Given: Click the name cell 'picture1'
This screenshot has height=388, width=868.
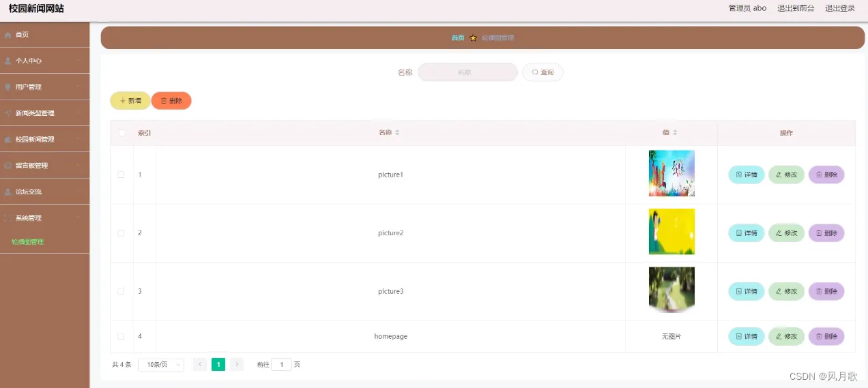Looking at the screenshot, I should point(391,175).
